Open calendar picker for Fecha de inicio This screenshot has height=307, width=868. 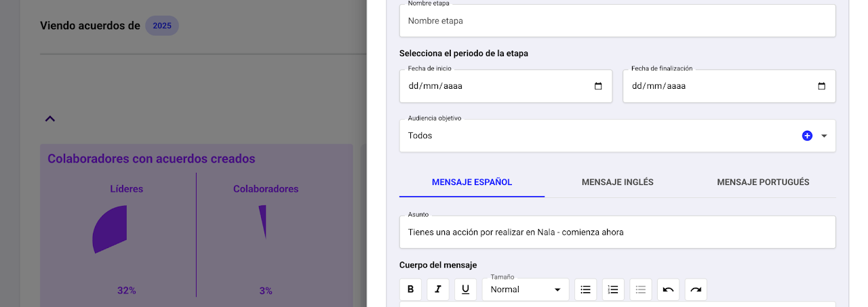pos(598,86)
